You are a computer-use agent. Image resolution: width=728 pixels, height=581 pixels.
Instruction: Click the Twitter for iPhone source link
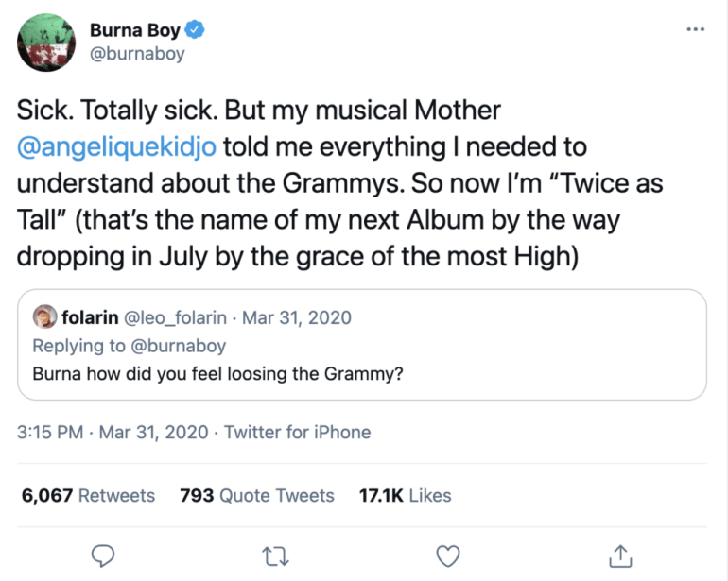click(x=298, y=432)
